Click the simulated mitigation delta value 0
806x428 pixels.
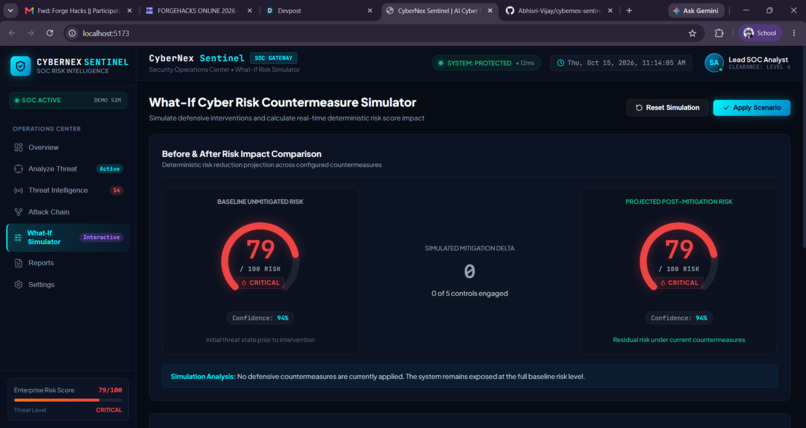tap(469, 271)
